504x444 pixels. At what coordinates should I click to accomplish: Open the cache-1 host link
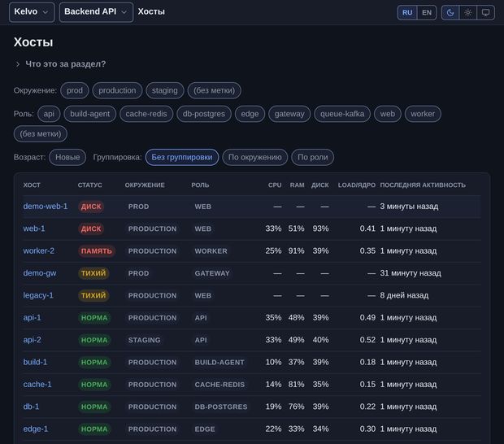coord(37,384)
